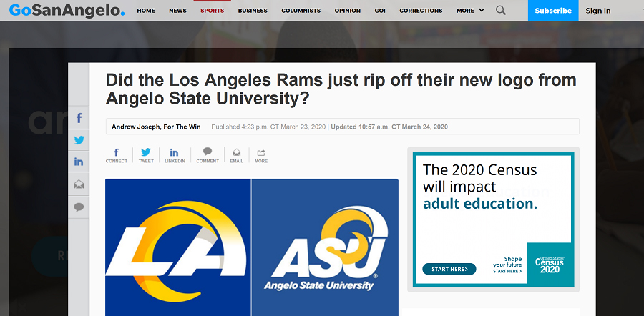644x316 pixels.
Task: Open site search magnifier icon
Action: [501, 10]
